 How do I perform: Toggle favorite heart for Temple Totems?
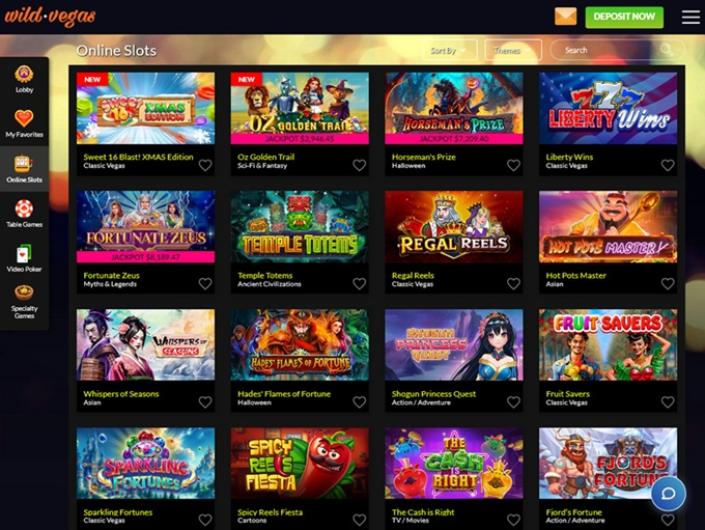coord(359,284)
